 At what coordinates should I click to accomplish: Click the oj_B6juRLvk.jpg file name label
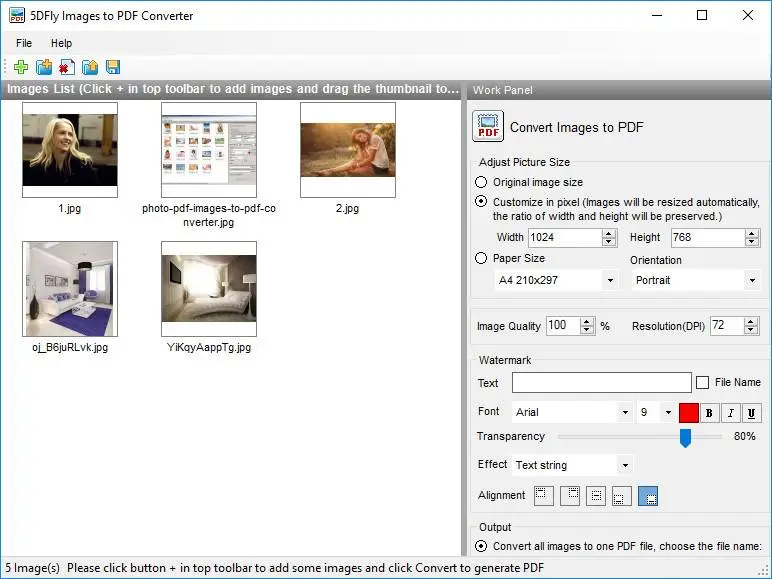(70, 347)
